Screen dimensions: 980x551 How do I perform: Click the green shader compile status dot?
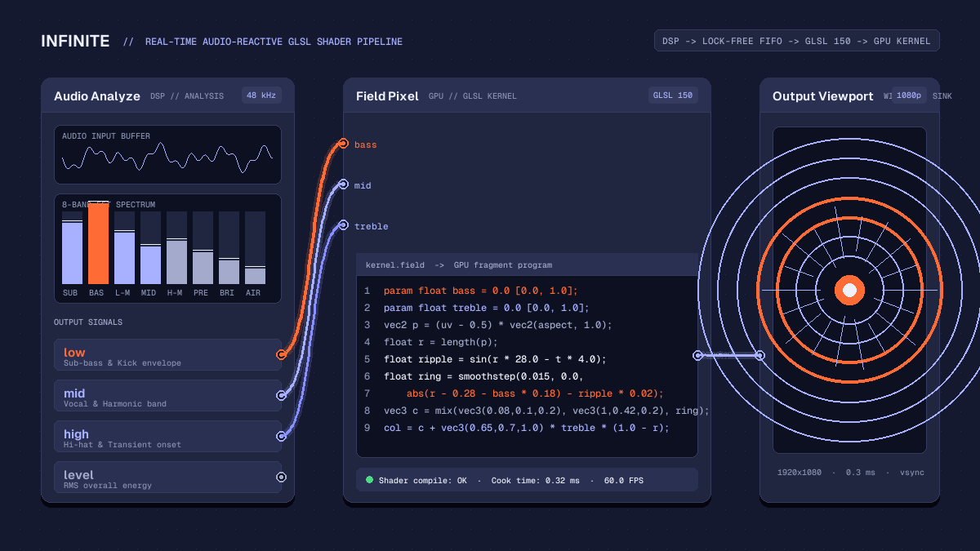[369, 480]
